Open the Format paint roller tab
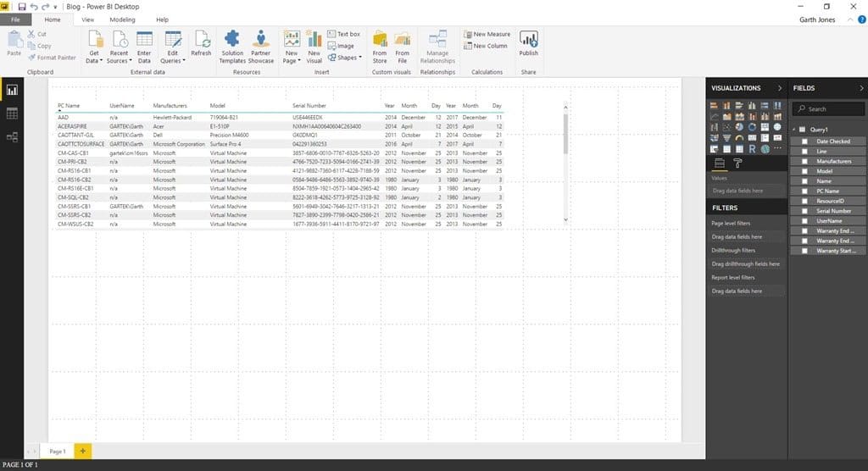The image size is (868, 471). [x=737, y=163]
